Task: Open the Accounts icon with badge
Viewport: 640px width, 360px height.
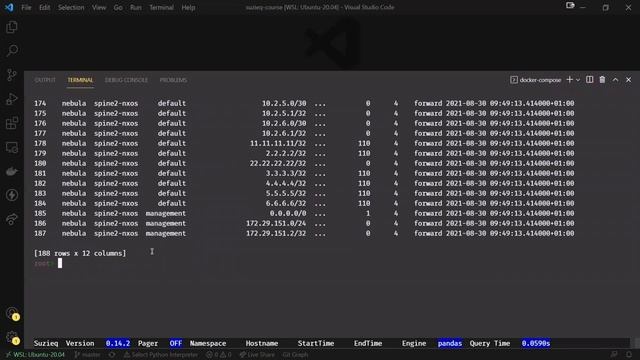Action: tap(12, 313)
